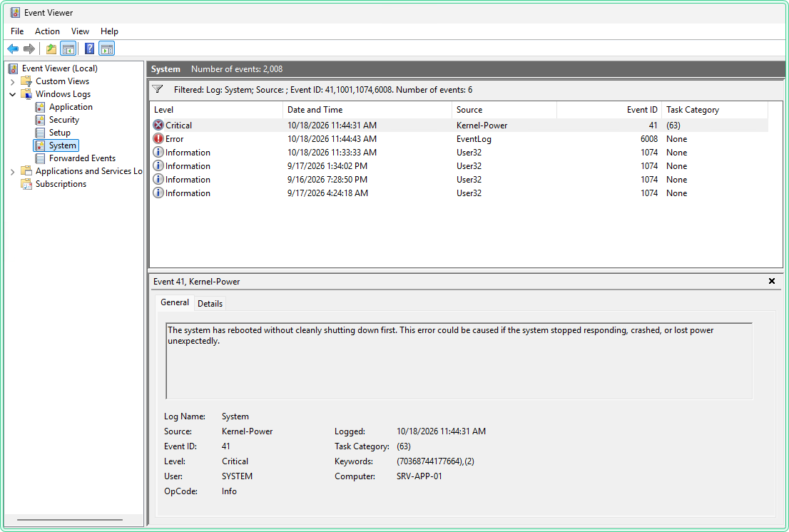Viewport: 789px width, 532px height.
Task: Click the Event Viewer (Local) root icon
Action: 13,68
